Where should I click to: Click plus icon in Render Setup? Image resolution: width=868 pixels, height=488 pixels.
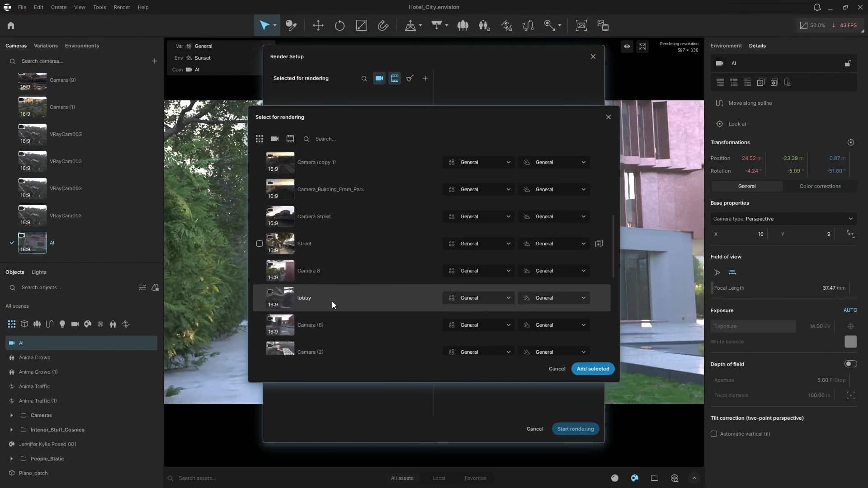[425, 78]
